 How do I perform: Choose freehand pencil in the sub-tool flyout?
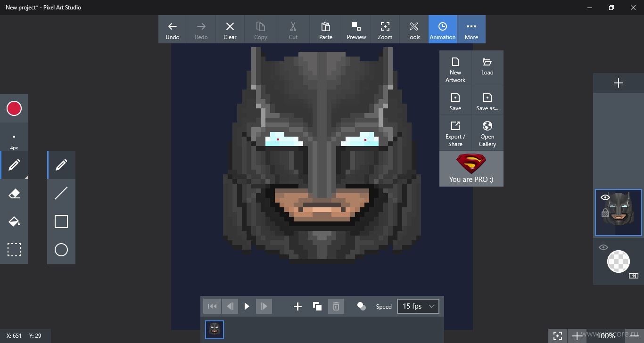(61, 165)
